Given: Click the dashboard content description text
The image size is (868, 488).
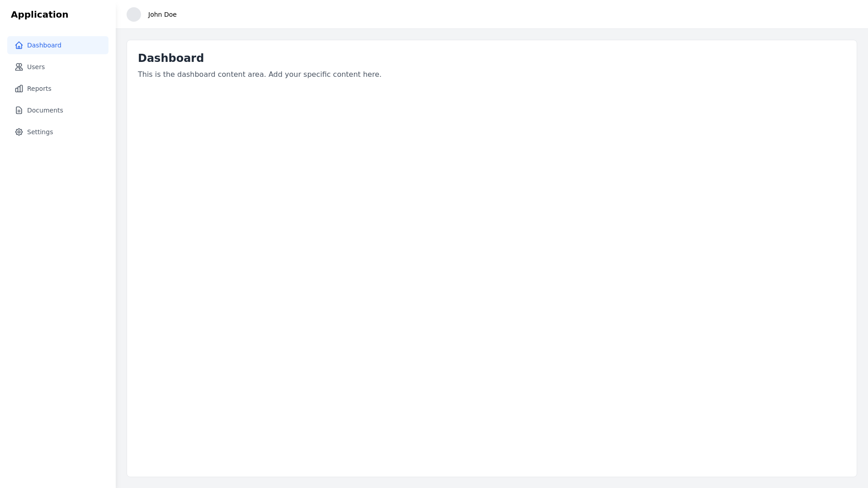Looking at the screenshot, I should click(x=259, y=74).
